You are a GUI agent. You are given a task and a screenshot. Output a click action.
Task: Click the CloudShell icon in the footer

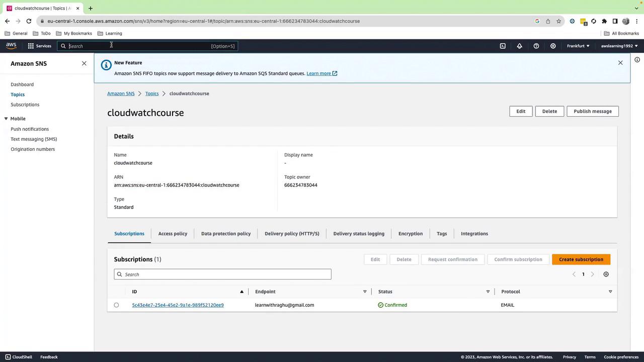pos(8,357)
